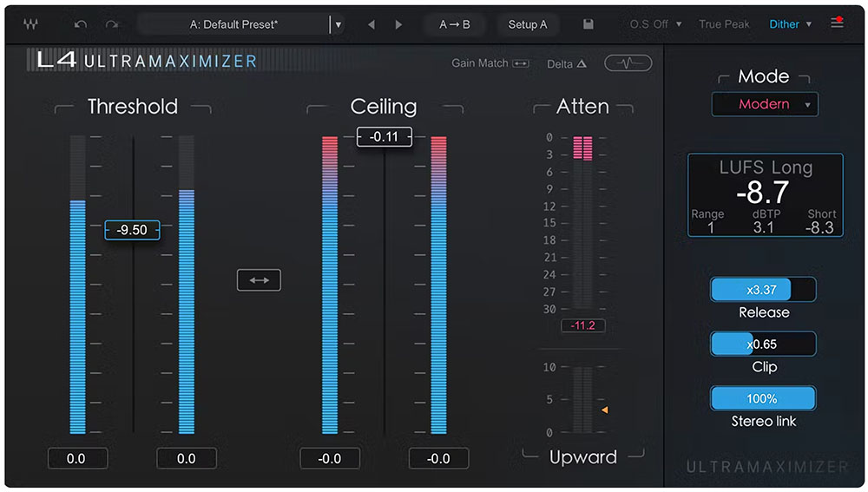Toggle the Threshold-Ceiling link arrows button

(x=259, y=280)
